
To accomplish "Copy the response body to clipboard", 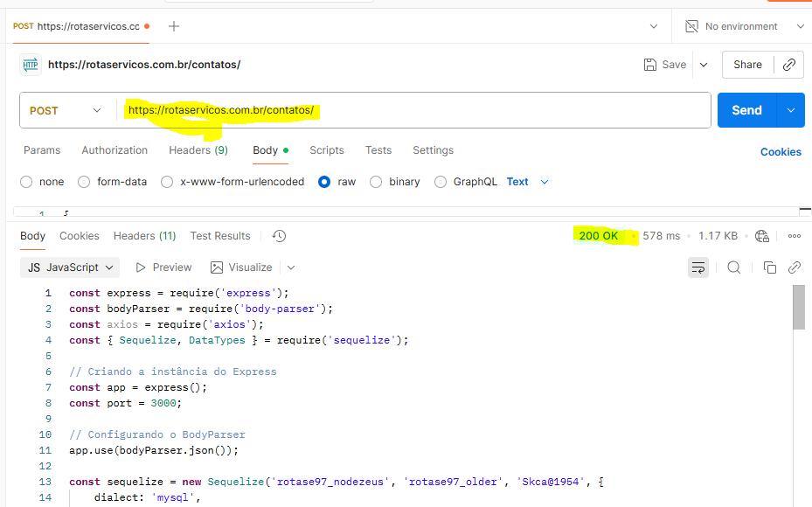I will click(x=769, y=267).
